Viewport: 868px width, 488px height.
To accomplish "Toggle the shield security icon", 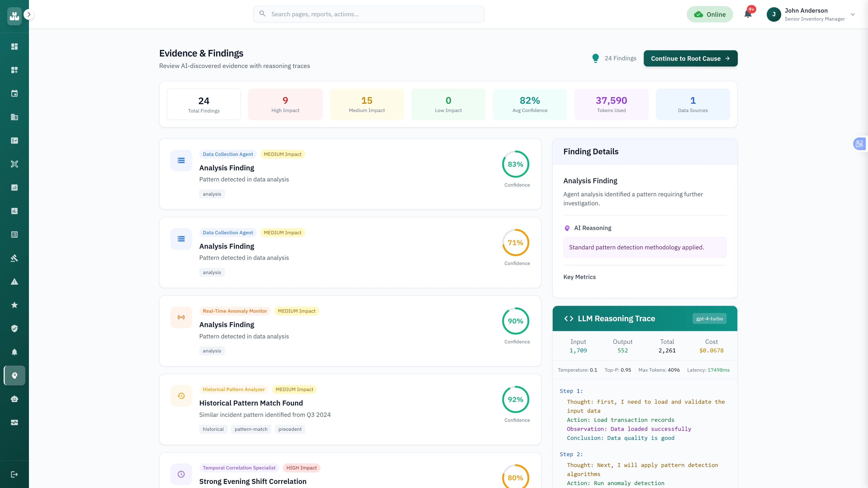I will coord(14,328).
